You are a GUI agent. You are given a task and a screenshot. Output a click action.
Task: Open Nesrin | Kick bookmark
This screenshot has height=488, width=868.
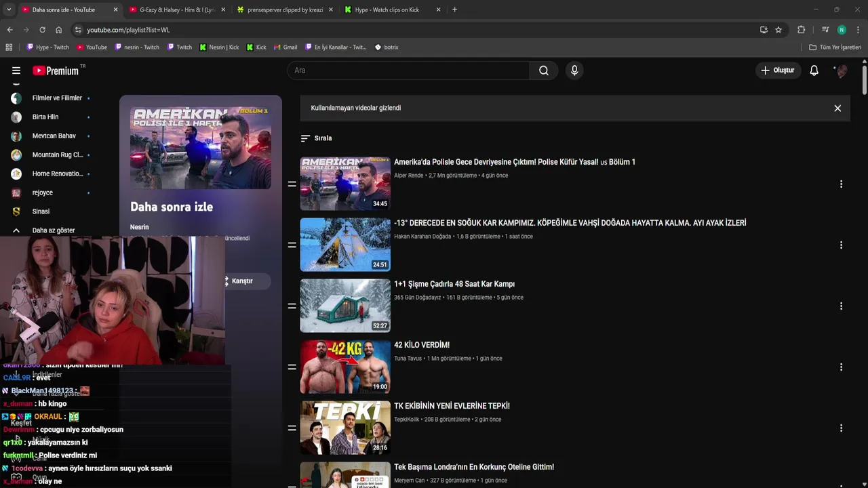pyautogui.click(x=219, y=47)
